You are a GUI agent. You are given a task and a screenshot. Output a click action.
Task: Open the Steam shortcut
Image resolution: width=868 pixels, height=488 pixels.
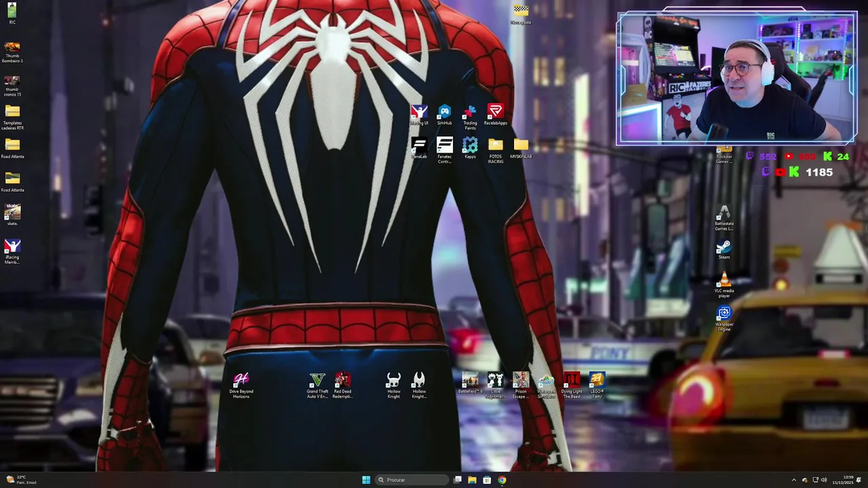[x=724, y=249]
